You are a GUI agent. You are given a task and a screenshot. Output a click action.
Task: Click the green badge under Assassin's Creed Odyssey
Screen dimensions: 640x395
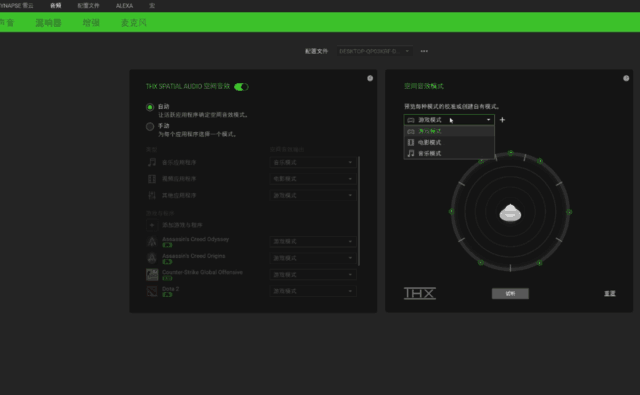[167, 245]
